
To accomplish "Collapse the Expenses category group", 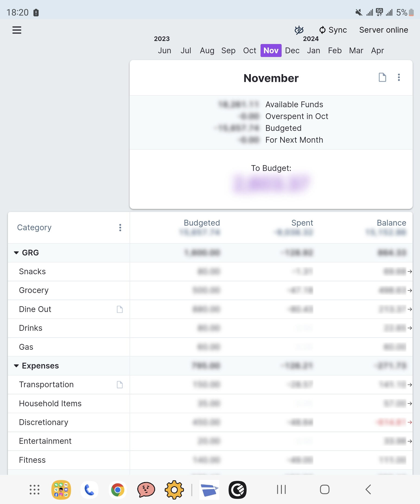I will [x=16, y=366].
